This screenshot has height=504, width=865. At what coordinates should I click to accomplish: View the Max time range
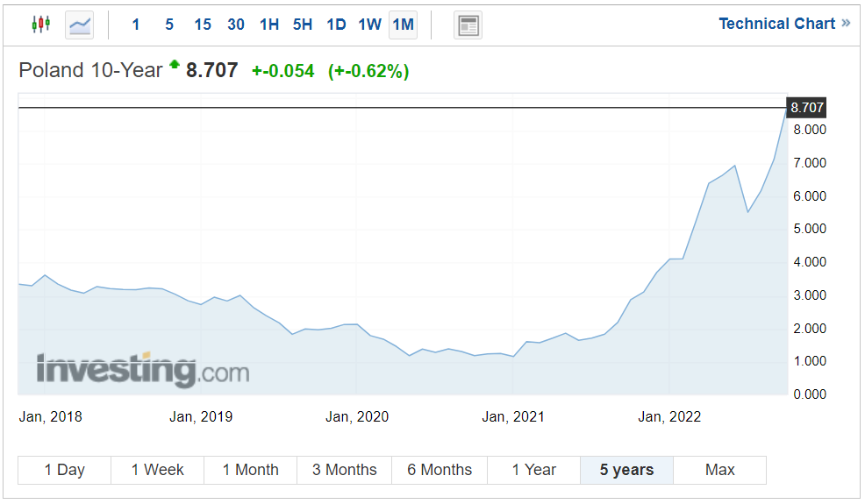coord(719,470)
